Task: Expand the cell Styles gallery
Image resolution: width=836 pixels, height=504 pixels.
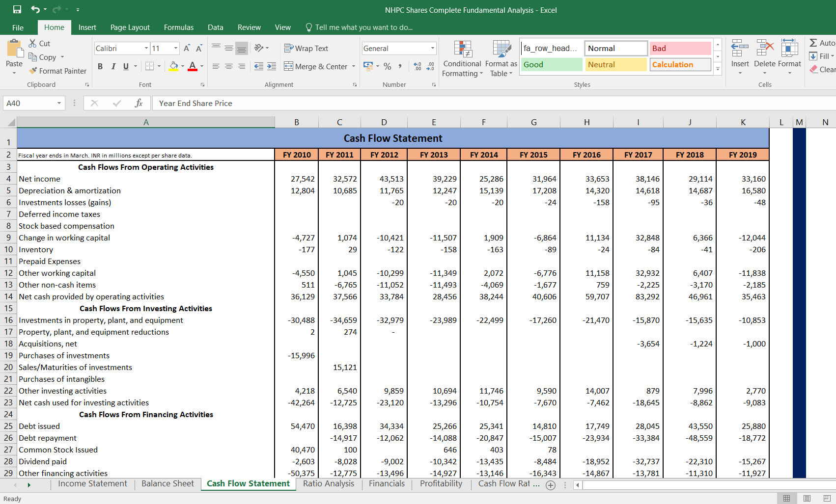Action: (x=718, y=69)
